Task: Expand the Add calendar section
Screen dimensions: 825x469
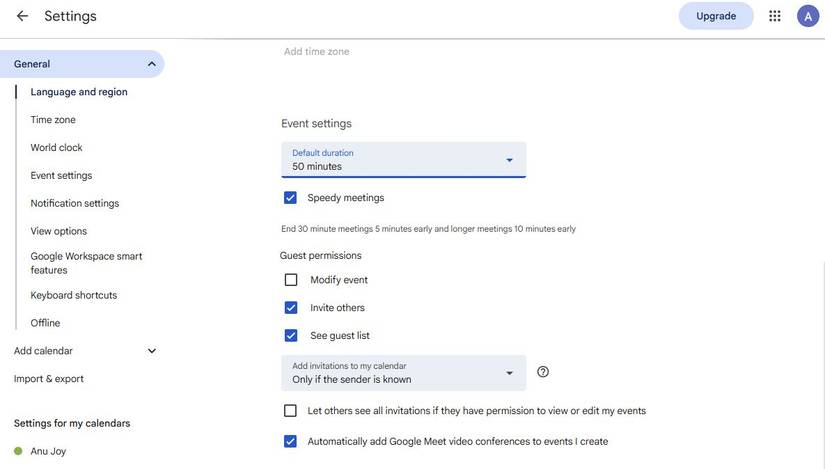Action: click(x=152, y=351)
